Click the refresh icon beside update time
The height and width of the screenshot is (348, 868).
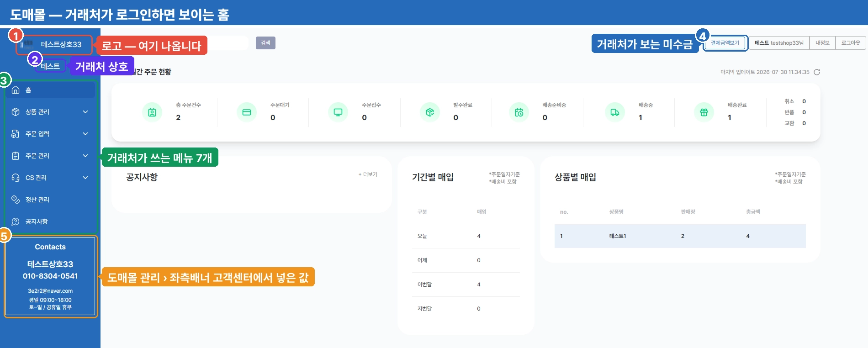point(817,72)
